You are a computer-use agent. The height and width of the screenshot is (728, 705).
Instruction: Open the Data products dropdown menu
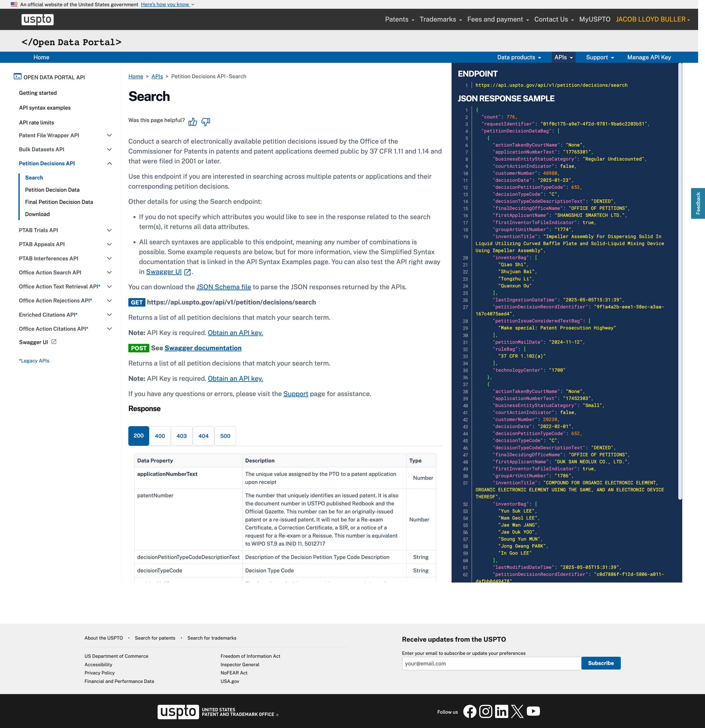[519, 57]
